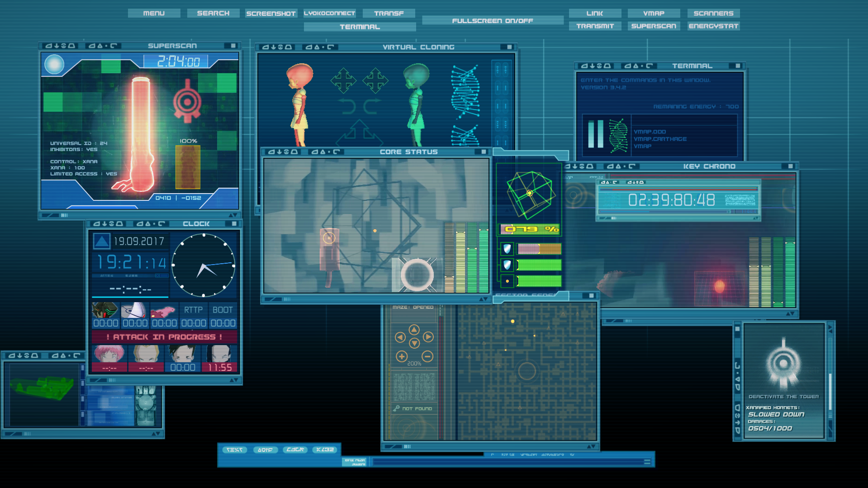This screenshot has width=868, height=488.
Task: Toggle the RTTP timer cell in Clock
Action: 194,316
